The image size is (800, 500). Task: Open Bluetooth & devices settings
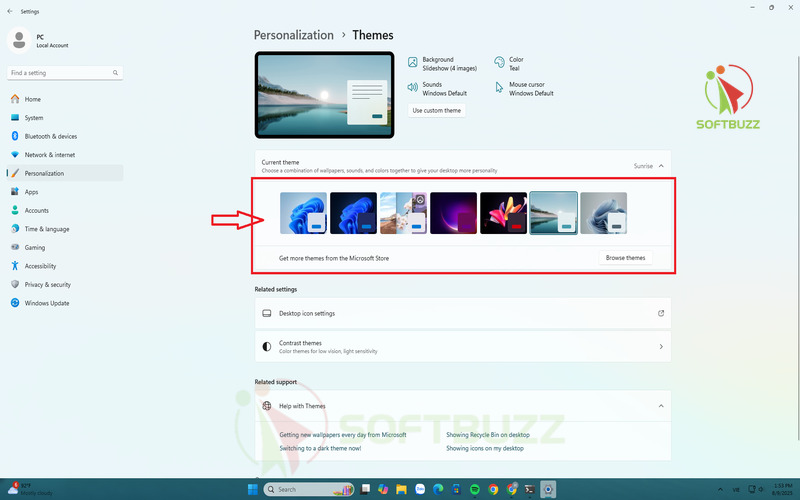click(x=65, y=136)
